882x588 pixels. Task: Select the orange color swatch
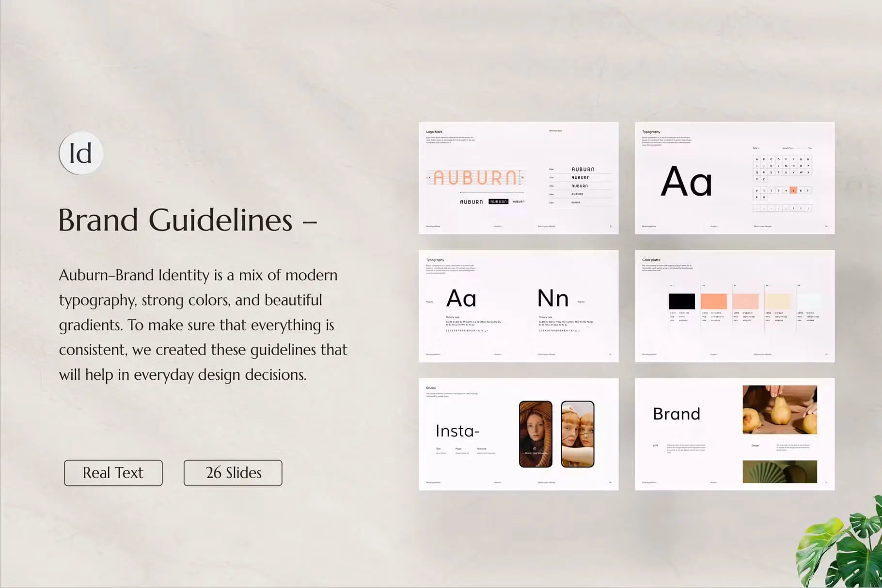pyautogui.click(x=713, y=301)
